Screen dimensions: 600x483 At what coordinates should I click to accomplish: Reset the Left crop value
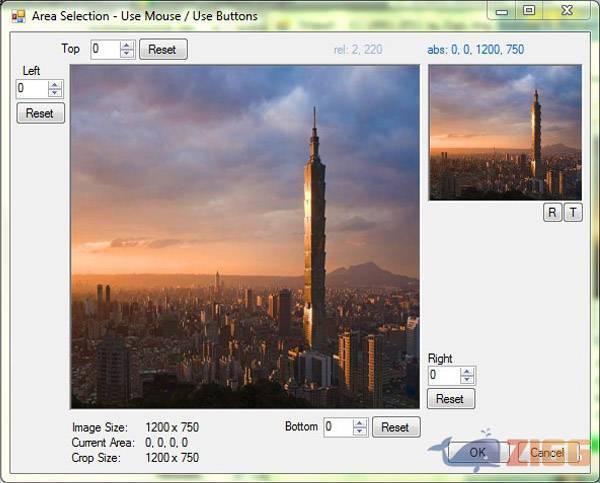coord(40,113)
